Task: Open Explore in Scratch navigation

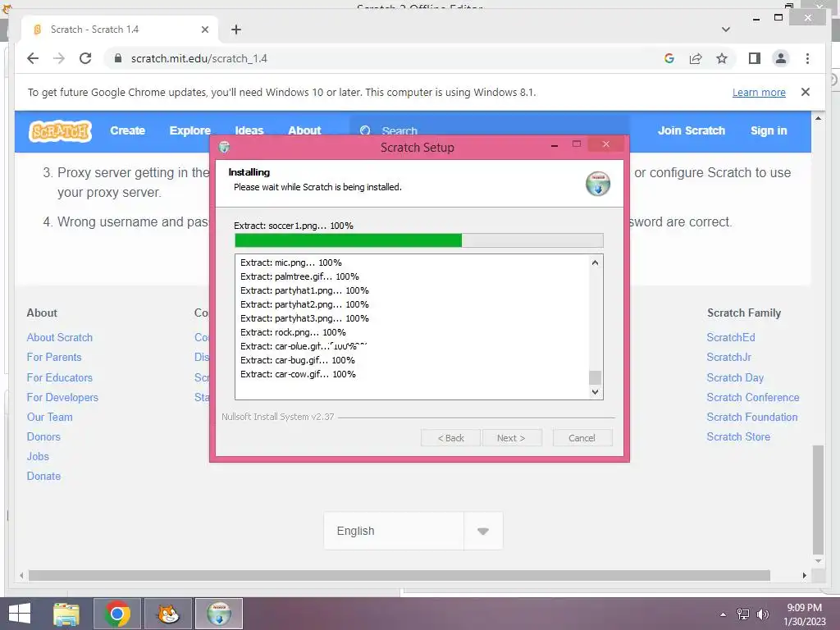Action: point(189,130)
